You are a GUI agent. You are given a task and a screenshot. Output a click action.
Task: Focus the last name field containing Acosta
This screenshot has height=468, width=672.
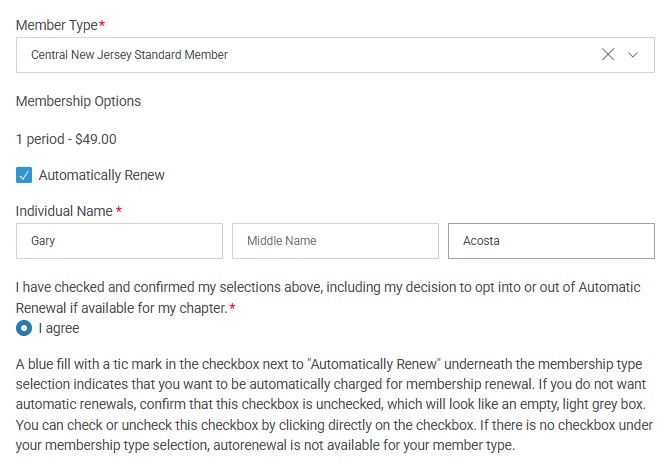[551, 241]
